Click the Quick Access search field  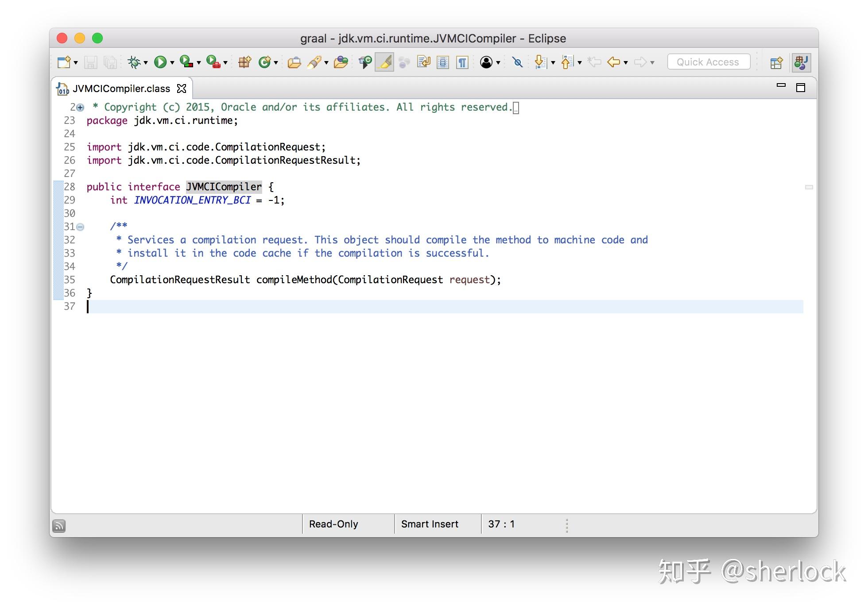[x=708, y=62]
